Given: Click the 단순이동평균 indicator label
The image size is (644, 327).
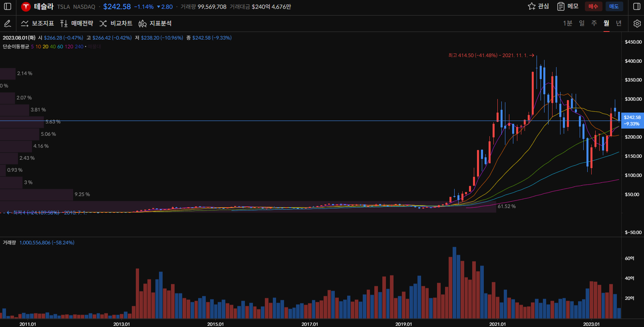Looking at the screenshot, I should (16, 47).
